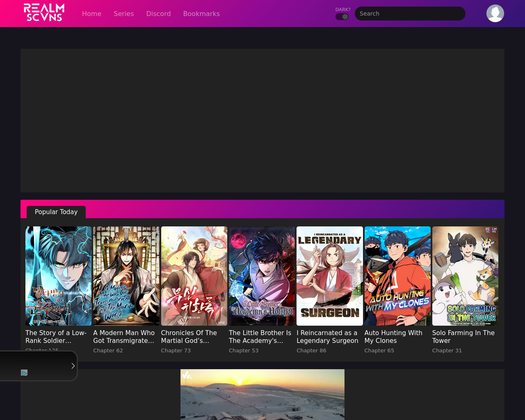Viewport: 525px width, 420px height.
Task: Click the snowy sunset banner ad
Action: coord(262,395)
